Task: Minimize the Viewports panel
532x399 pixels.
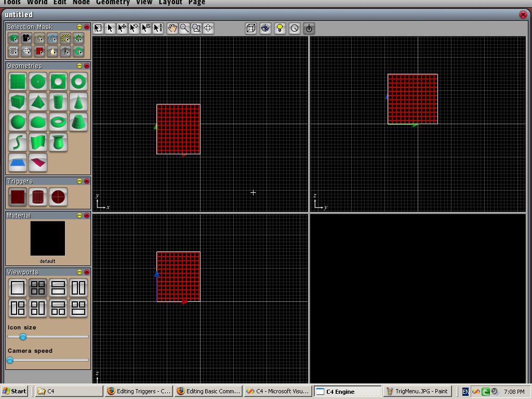Action: point(79,272)
